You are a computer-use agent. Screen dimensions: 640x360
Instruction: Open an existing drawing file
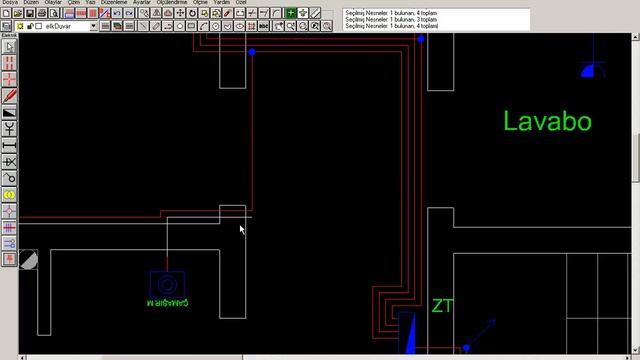coord(18,13)
